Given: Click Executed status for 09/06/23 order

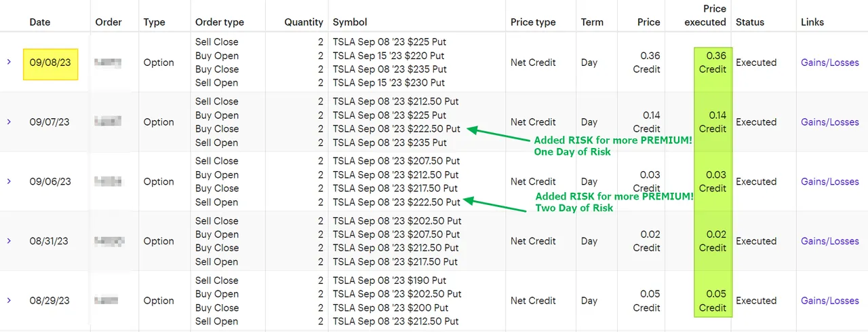Looking at the screenshot, I should tap(756, 182).
